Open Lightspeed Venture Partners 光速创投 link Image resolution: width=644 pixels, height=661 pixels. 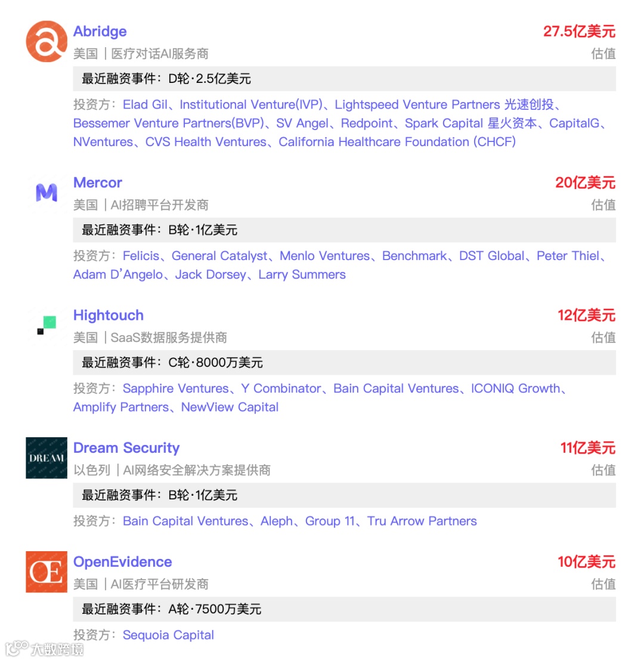(444, 104)
